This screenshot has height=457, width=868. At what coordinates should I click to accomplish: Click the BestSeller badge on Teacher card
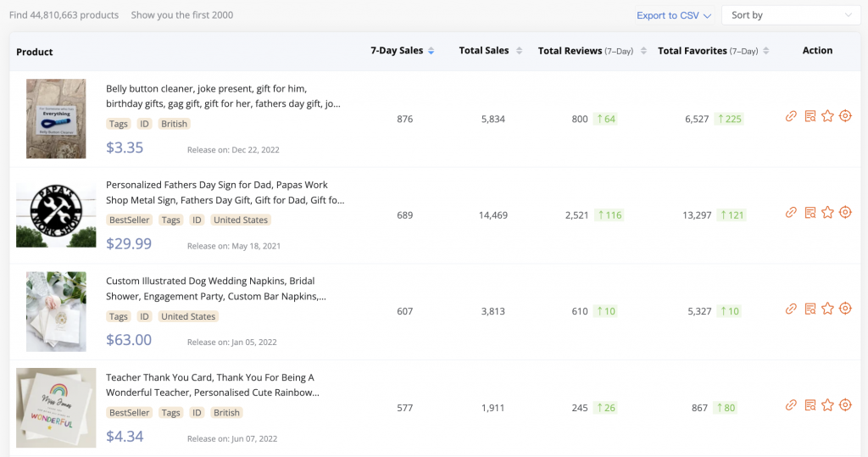pyautogui.click(x=130, y=413)
